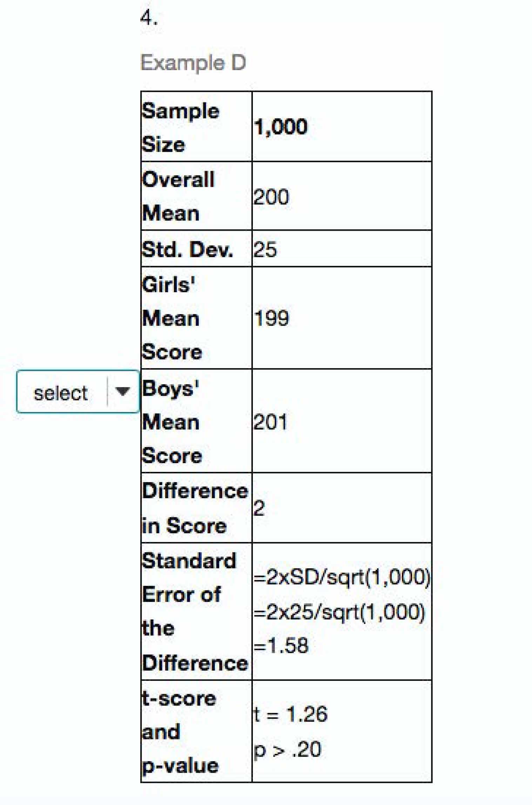Select the "Standard Error of the Difference" label
The image size is (532, 805).
click(196, 612)
